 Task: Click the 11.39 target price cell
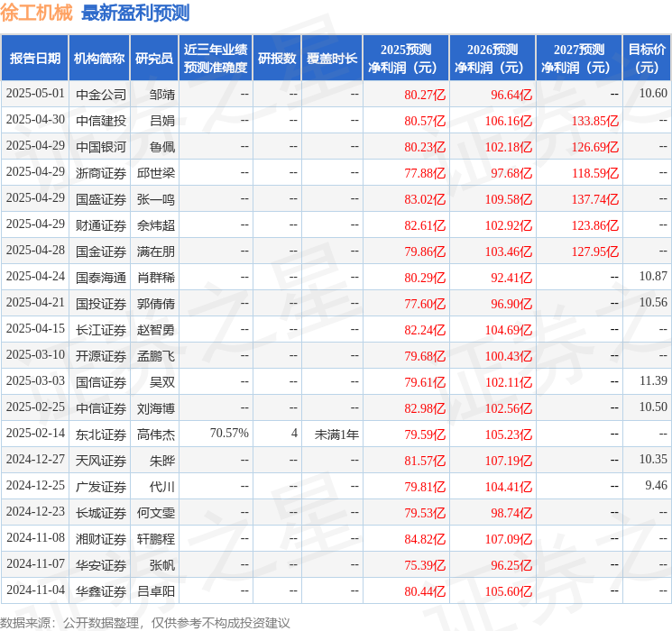coord(653,381)
